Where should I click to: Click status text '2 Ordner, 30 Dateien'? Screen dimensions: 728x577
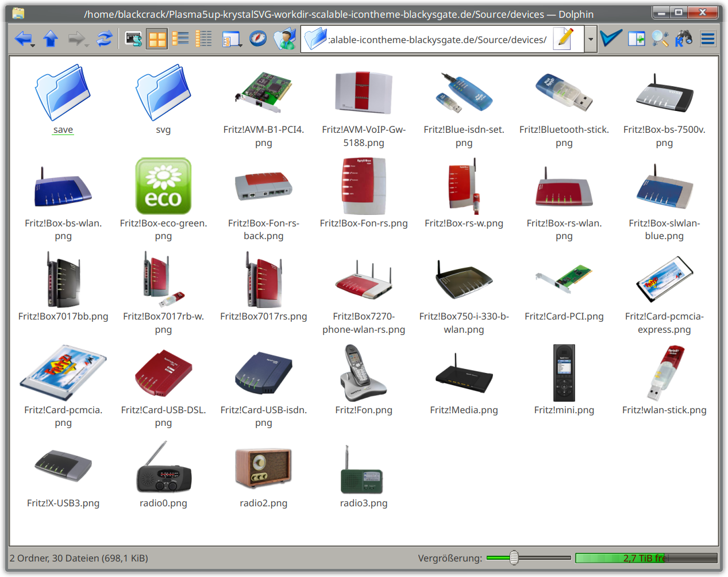79,558
